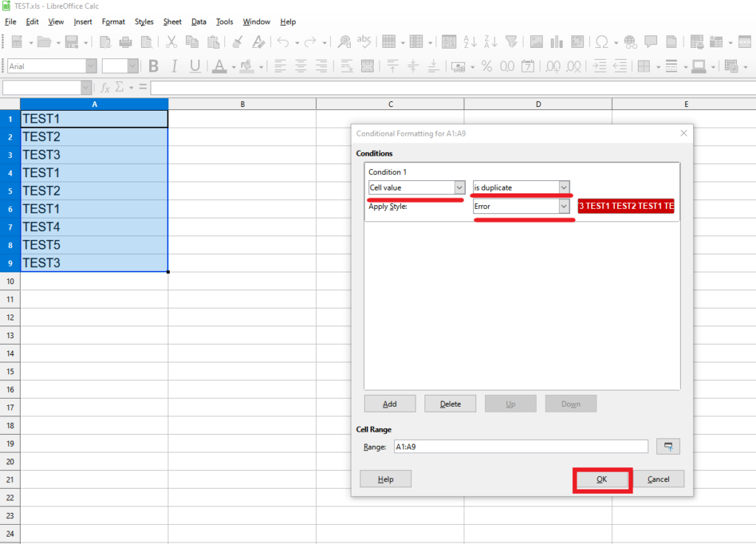Click the Add condition button
This screenshot has height=544, width=756.
point(390,403)
